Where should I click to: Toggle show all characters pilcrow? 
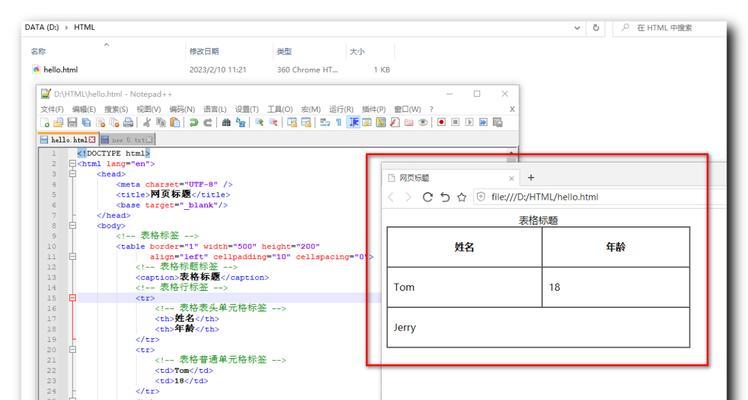(x=339, y=123)
